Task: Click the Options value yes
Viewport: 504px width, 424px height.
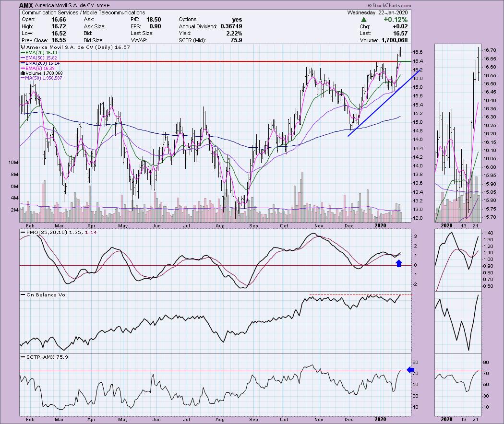Action: (237, 20)
